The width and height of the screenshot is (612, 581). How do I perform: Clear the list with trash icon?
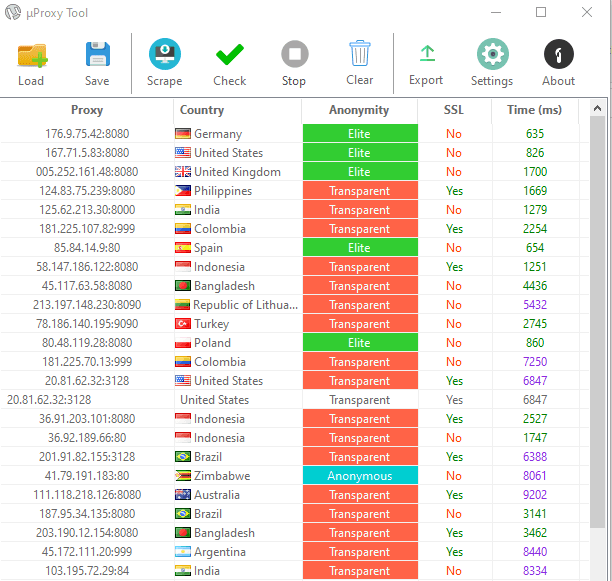360,55
